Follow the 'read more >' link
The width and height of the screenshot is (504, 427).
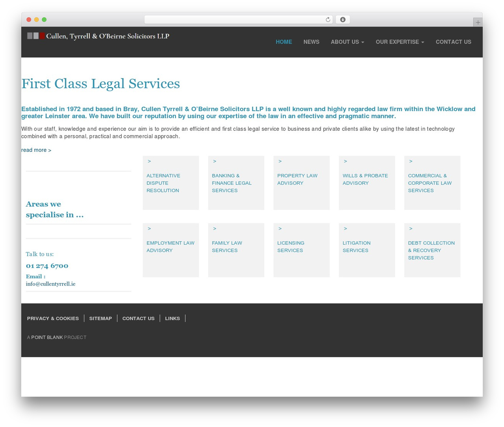pos(36,150)
